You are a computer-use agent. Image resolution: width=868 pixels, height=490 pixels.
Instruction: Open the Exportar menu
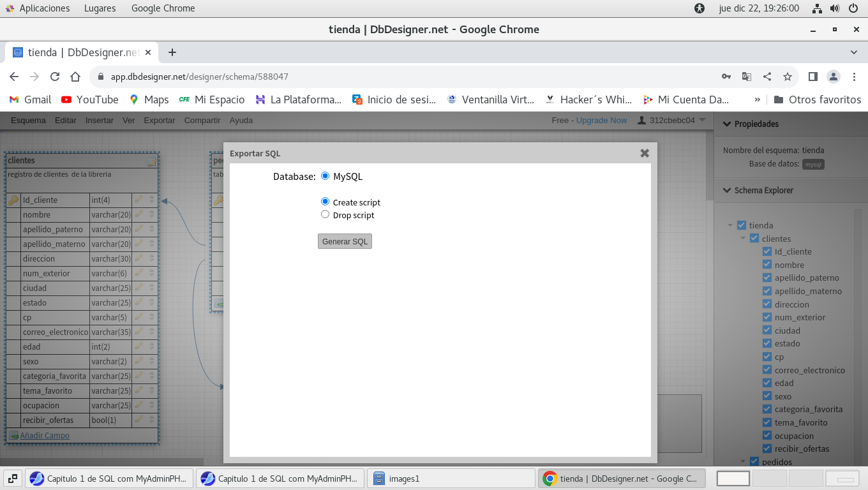coord(159,120)
